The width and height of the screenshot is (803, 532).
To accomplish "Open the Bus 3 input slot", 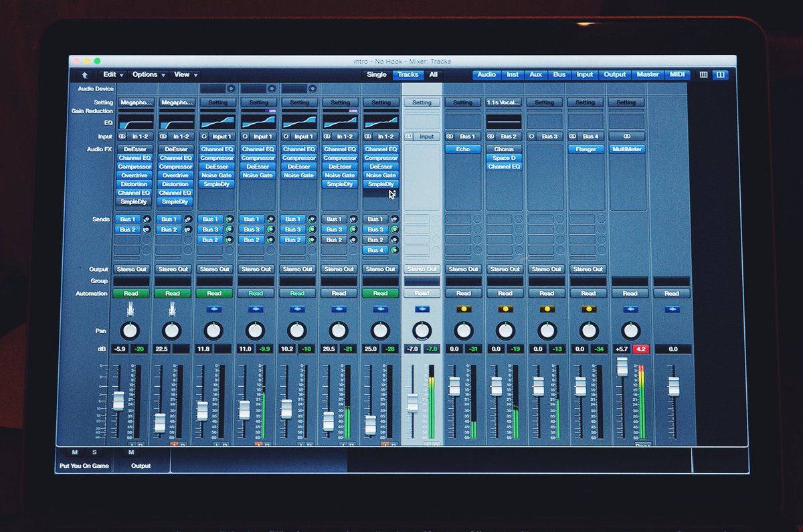I will (549, 137).
